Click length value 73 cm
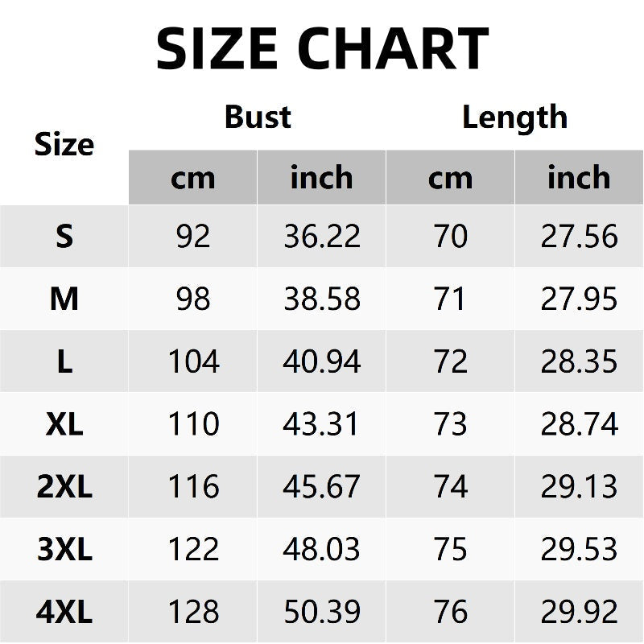Image resolution: width=644 pixels, height=644 pixels. [450, 424]
